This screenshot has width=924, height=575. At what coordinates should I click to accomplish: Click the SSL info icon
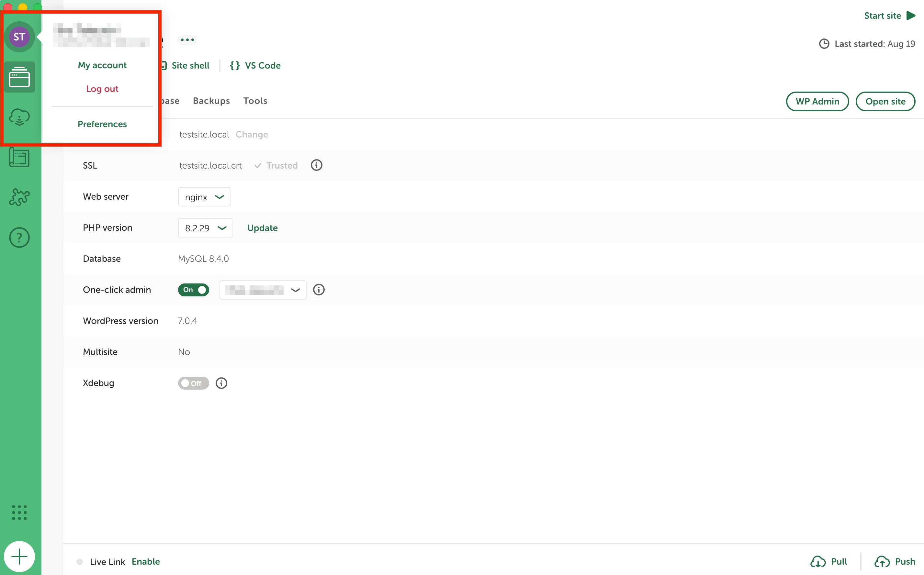317,165
